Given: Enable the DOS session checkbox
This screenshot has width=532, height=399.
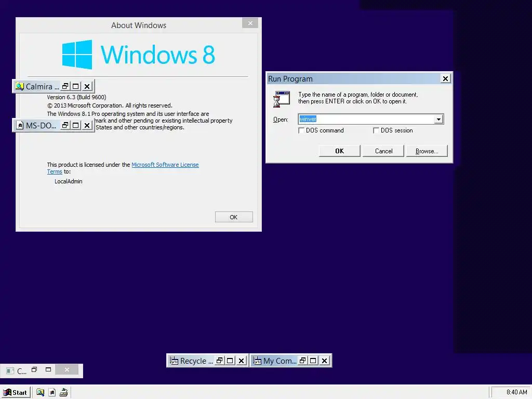Looking at the screenshot, I should coord(376,130).
